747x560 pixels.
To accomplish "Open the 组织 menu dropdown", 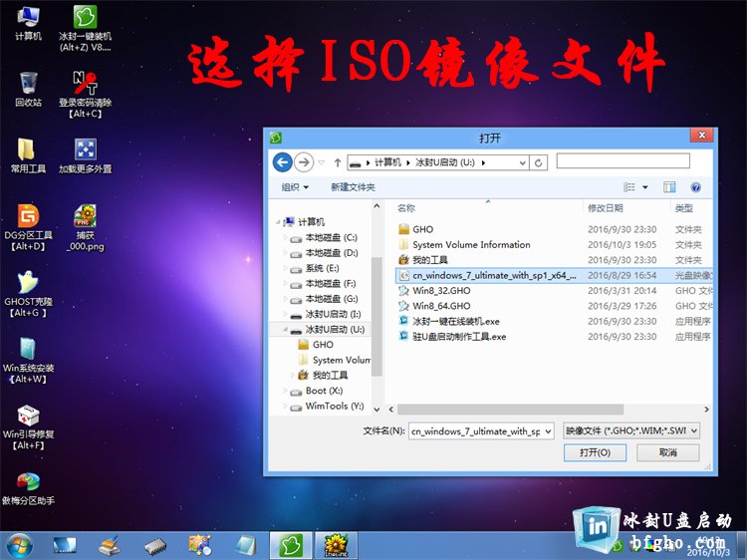I will [295, 187].
